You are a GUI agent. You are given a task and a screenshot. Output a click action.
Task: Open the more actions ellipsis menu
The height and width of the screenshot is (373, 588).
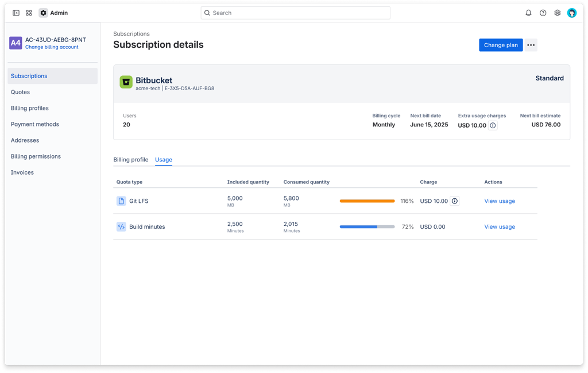pos(531,45)
